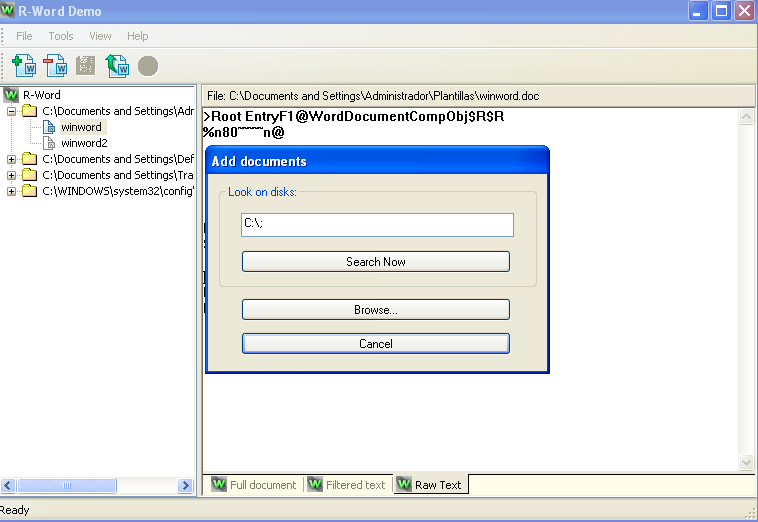Click the Add documents toolbar icon

tap(24, 66)
